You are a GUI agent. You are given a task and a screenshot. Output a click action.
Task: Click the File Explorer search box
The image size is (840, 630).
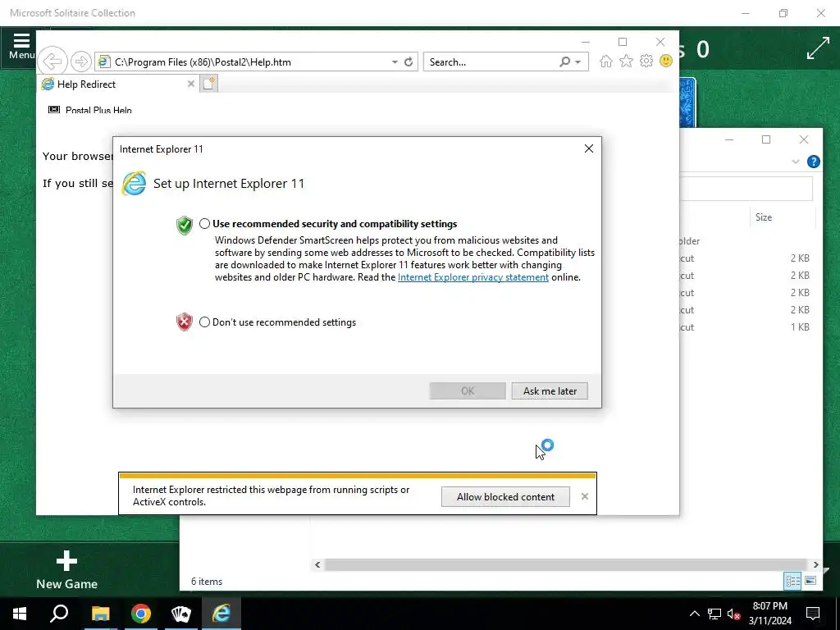(x=746, y=189)
